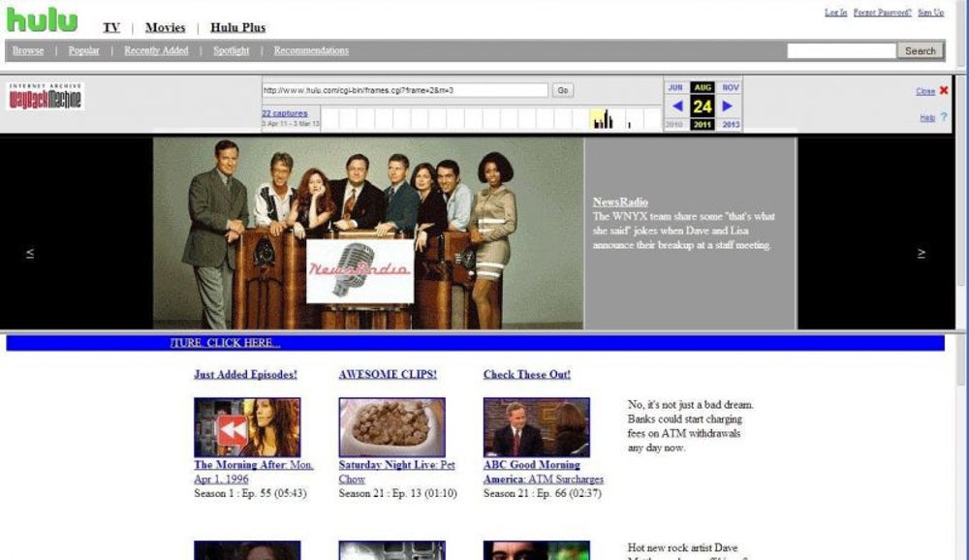Click 'Season 1 : Ep. 55 (05:43)' text
Viewport: 969px width, 560px height.
click(250, 493)
